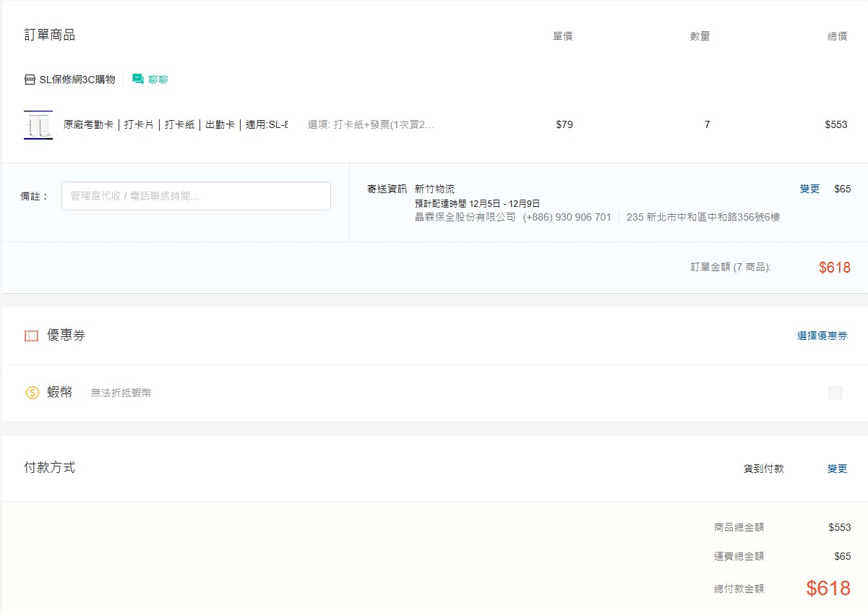Open the attendance card product thumbnail
The width and height of the screenshot is (868, 614).
click(x=38, y=124)
